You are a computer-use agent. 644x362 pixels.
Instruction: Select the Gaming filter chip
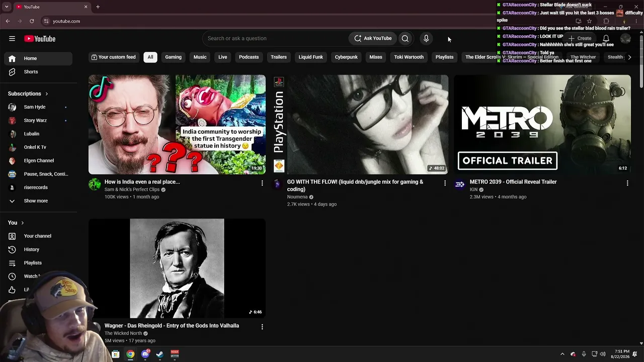click(173, 57)
